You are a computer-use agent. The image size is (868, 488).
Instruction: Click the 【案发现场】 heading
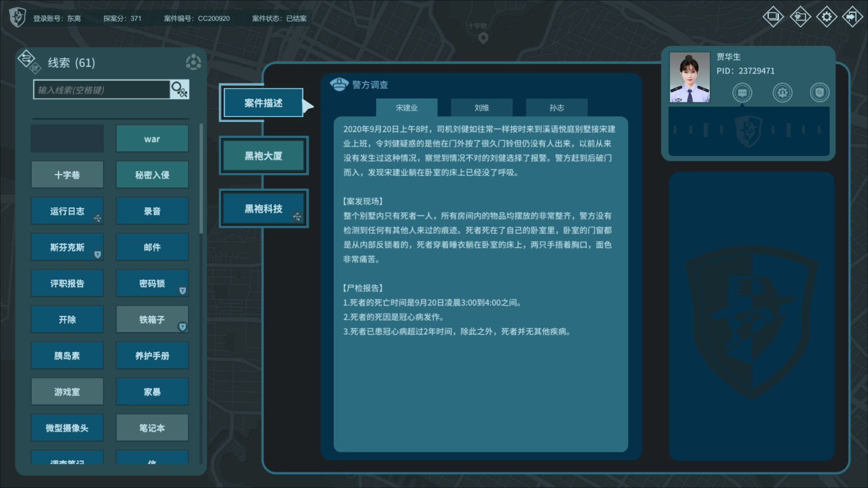pyautogui.click(x=363, y=201)
